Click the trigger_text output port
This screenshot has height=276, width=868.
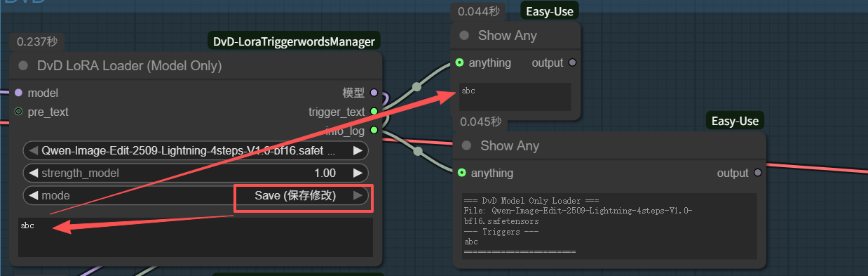coord(374,112)
